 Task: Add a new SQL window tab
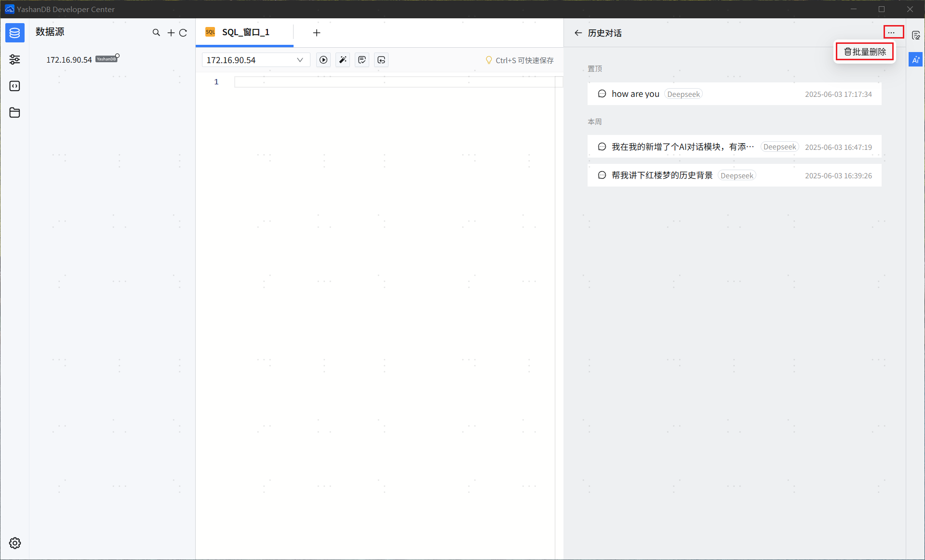[317, 33]
